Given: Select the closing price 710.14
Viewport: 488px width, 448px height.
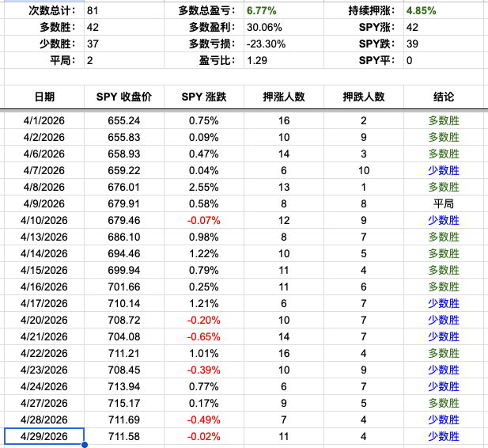Looking at the screenshot, I should coord(124,303).
